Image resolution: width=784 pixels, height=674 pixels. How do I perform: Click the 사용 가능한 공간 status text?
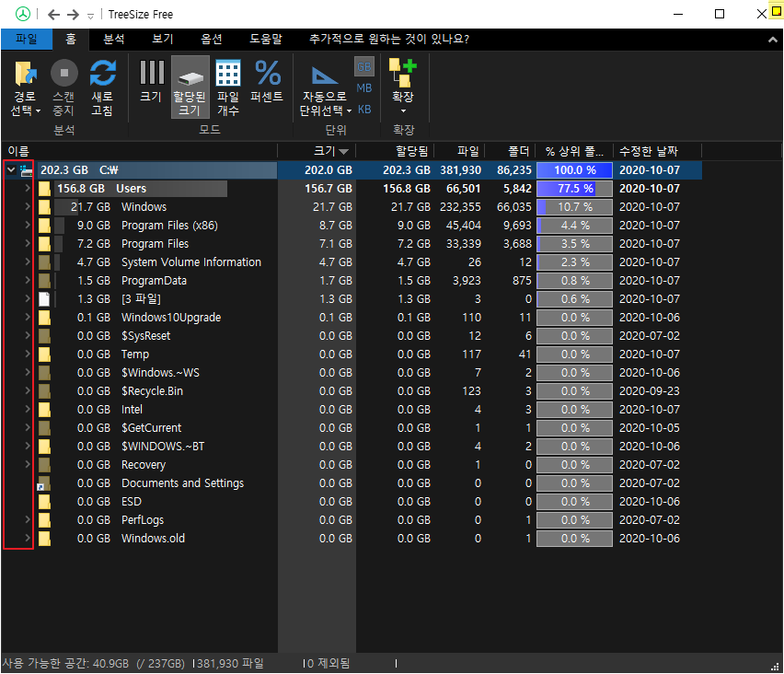pyautogui.click(x=94, y=664)
